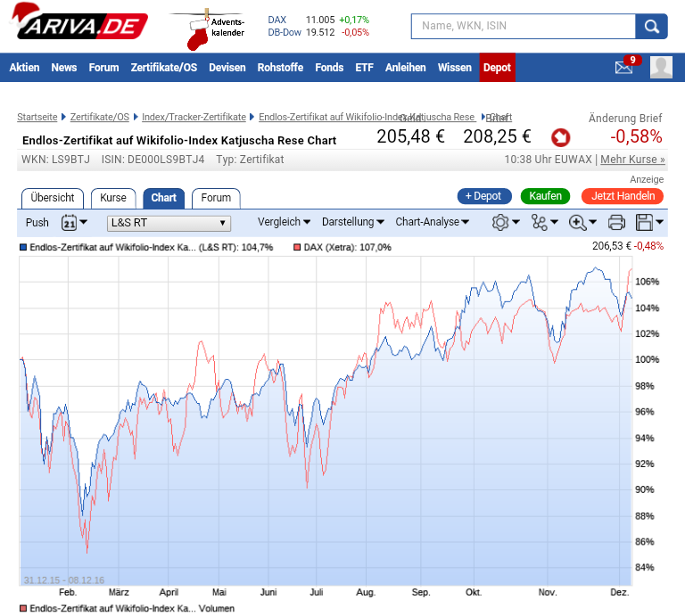
Task: Open the chart zoom magnifier tool
Action: pos(579,222)
